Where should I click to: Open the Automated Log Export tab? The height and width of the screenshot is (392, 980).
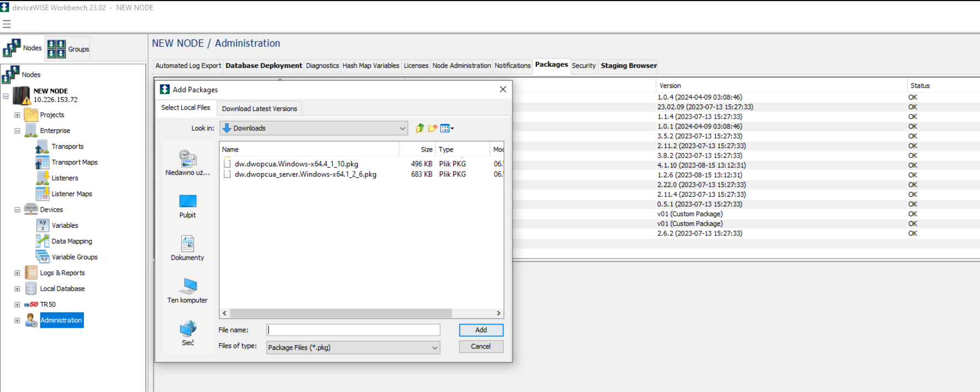[x=188, y=66]
